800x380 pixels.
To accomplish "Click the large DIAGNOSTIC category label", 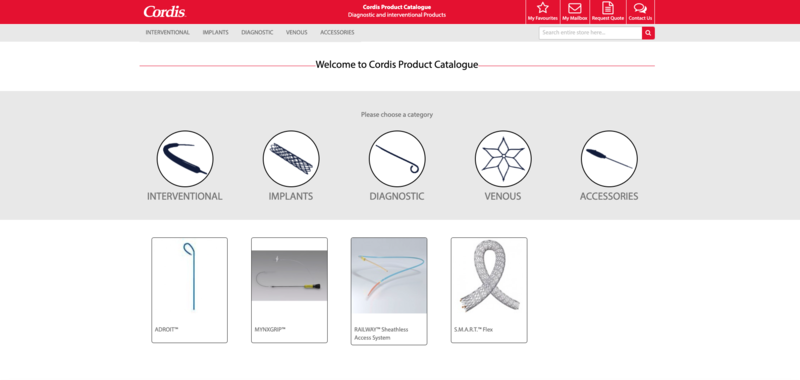I will click(x=397, y=196).
